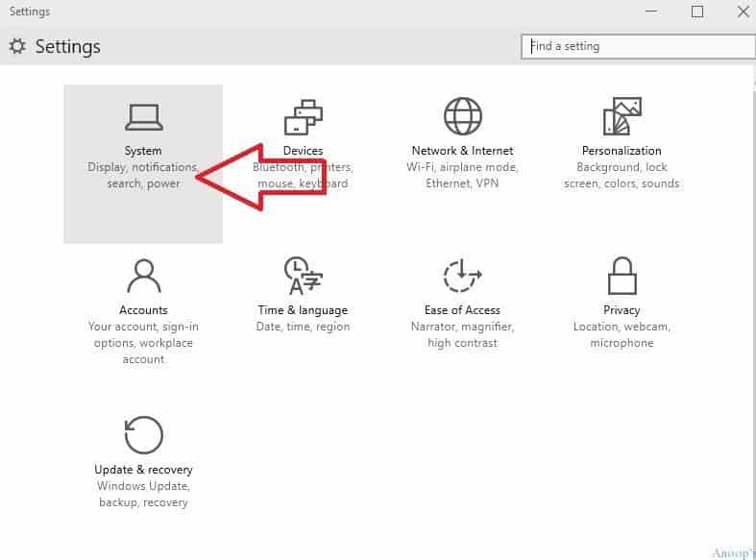Open System settings laptop icon

pos(144,117)
